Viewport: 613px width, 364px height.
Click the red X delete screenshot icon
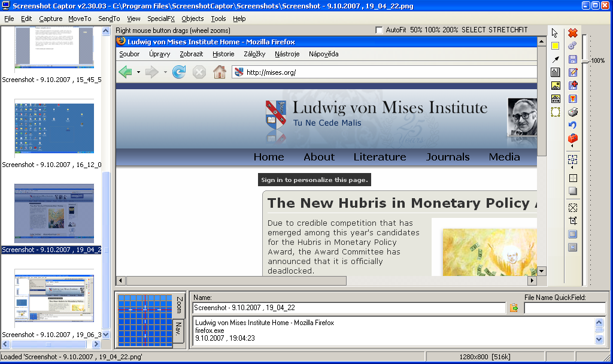tap(573, 33)
